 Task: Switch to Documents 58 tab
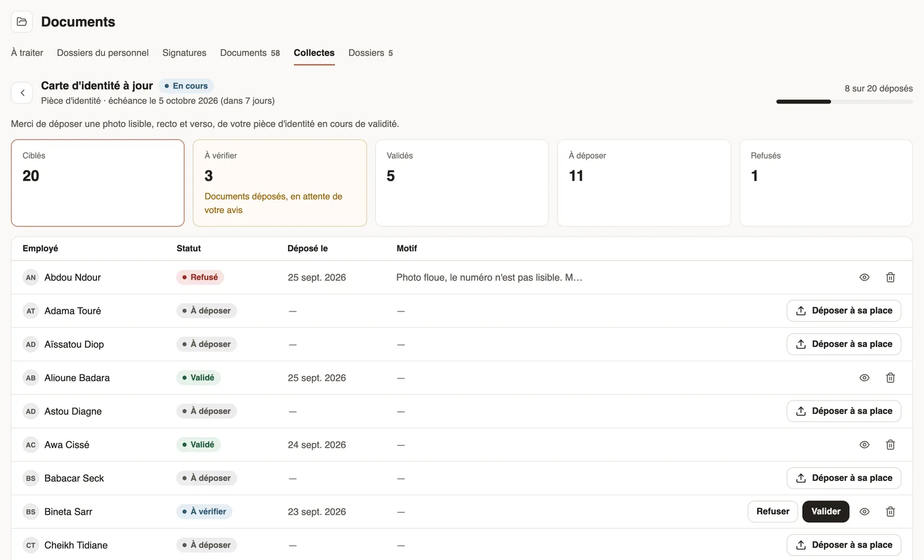(250, 53)
